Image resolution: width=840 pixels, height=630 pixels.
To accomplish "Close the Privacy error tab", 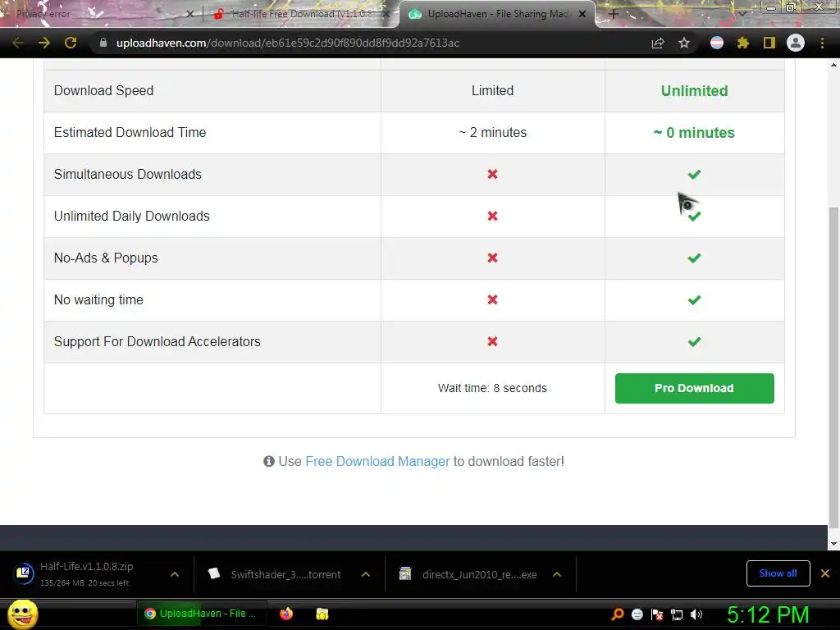I will pos(189,15).
